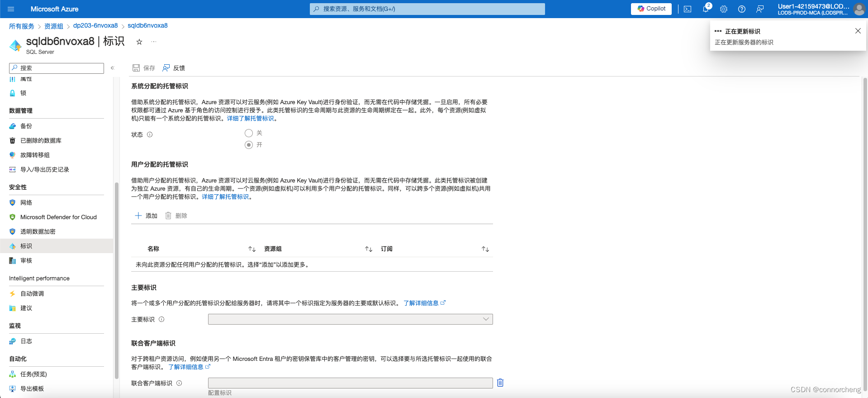Image resolution: width=868 pixels, height=398 pixels.
Task: Open the more options ellipsis beside title
Action: (154, 42)
